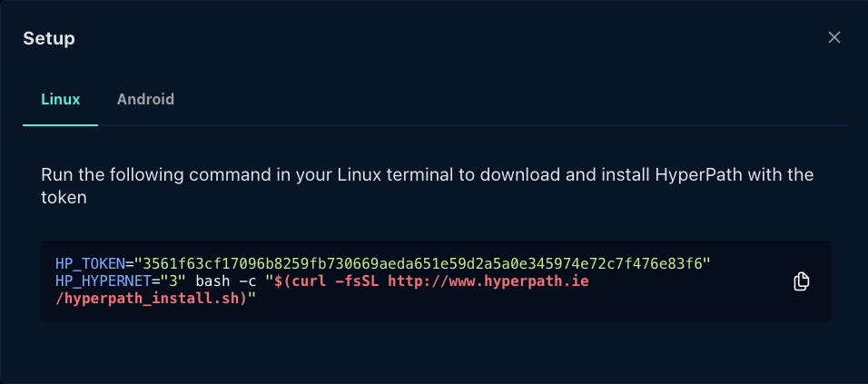Click the http://www.hyperpath.ie URL

tap(488, 281)
